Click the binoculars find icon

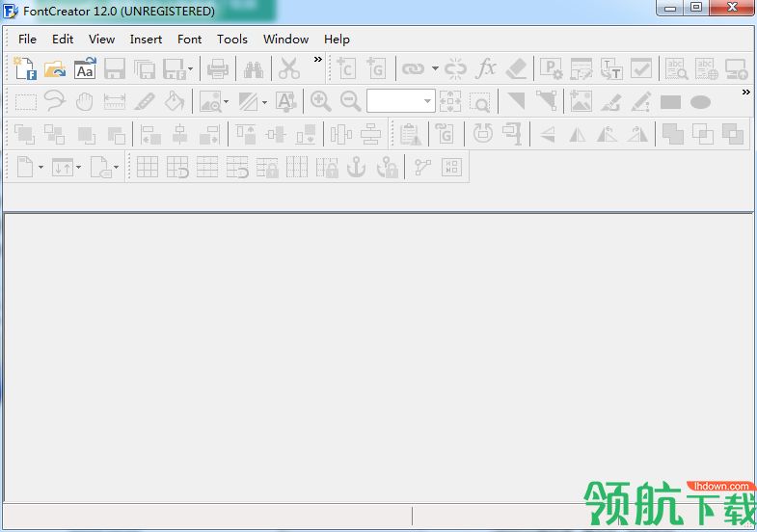[254, 69]
